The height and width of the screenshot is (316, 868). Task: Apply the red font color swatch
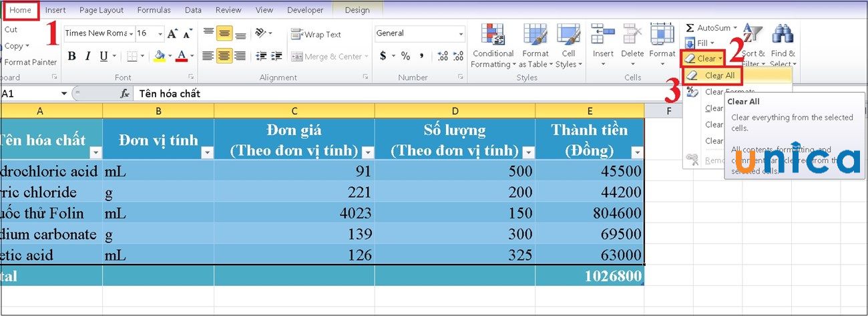point(181,56)
